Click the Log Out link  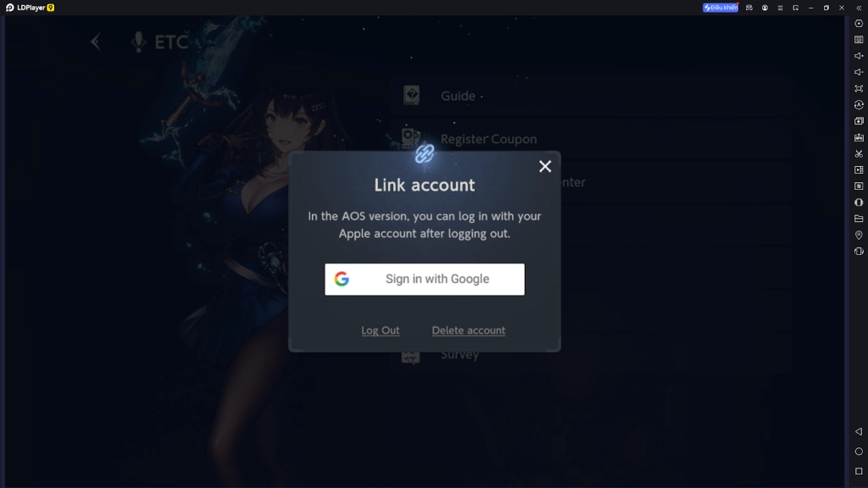tap(380, 330)
